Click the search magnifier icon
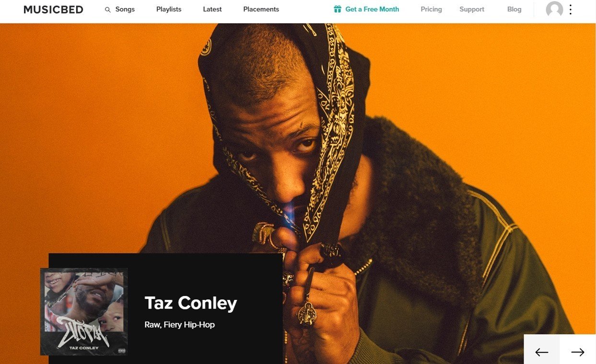The height and width of the screenshot is (364, 596). click(107, 10)
